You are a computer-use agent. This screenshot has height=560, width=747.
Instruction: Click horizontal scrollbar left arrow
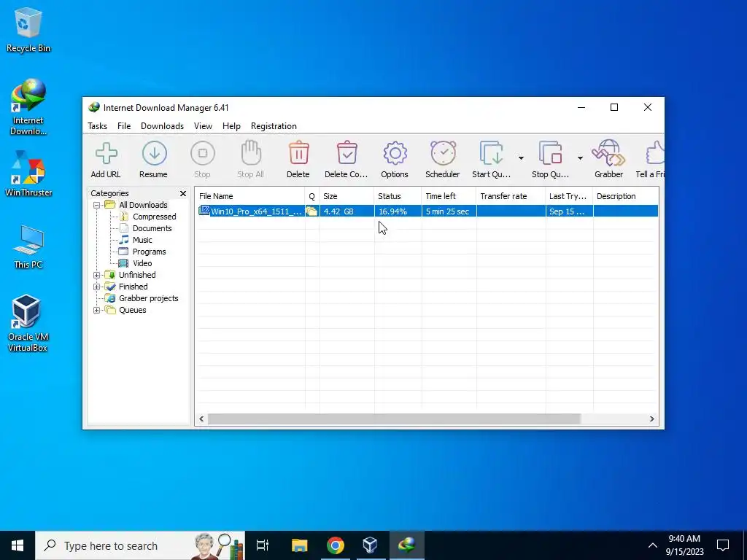point(201,419)
